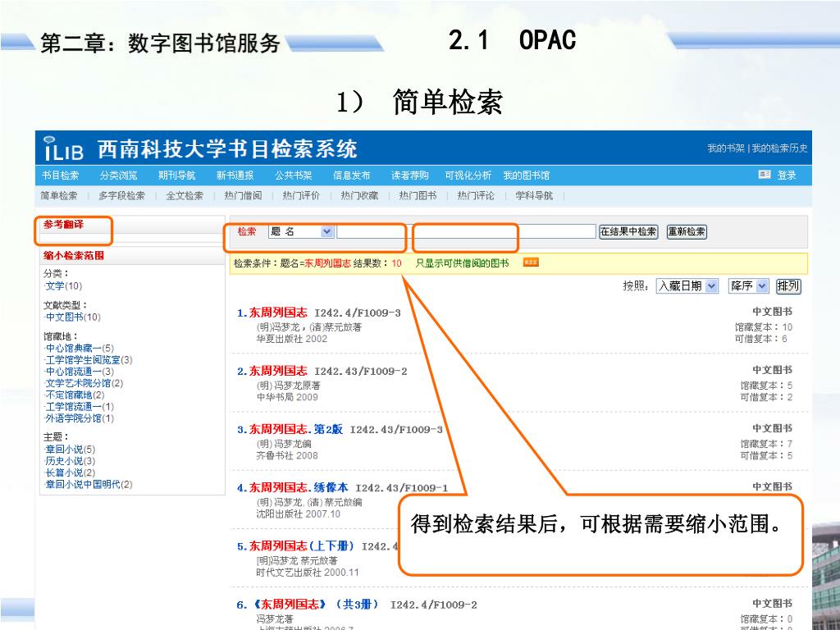
Task: Filter by subject 历史小说(3)
Action: point(71,461)
